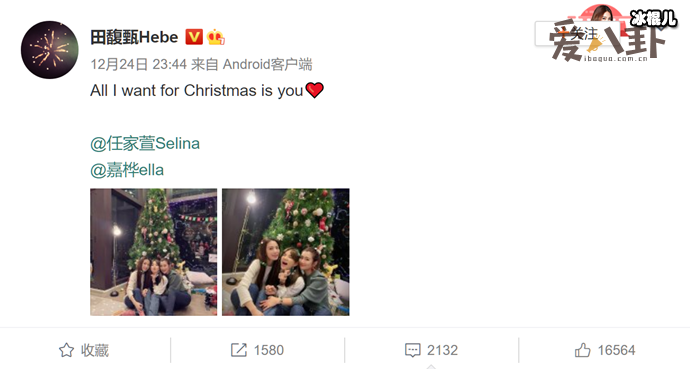
Task: Click the repost share icon
Action: 239,350
